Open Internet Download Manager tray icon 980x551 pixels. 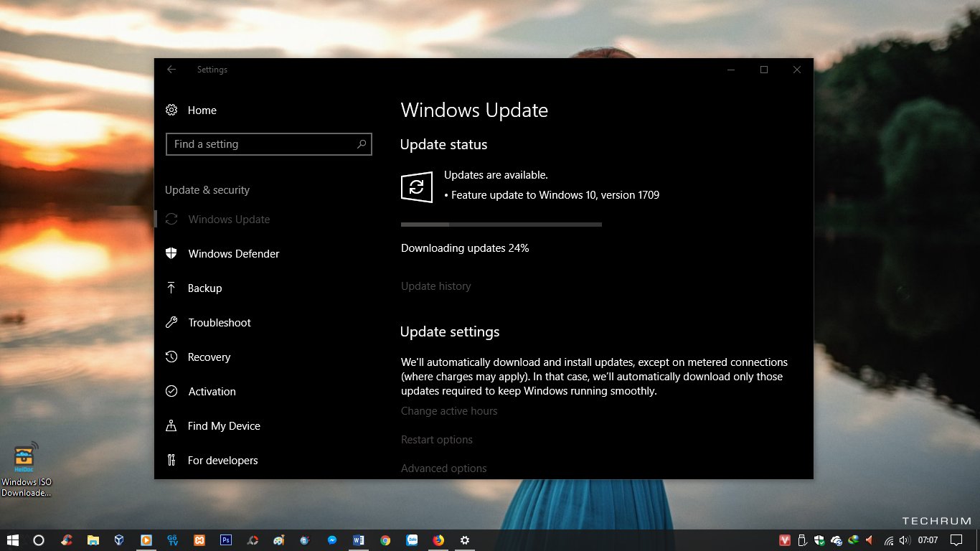(x=853, y=540)
